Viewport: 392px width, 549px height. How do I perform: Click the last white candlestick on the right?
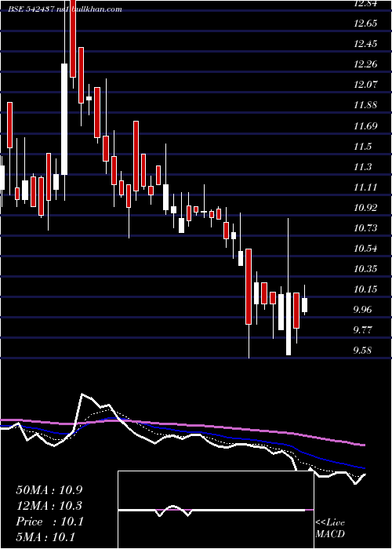(x=304, y=305)
